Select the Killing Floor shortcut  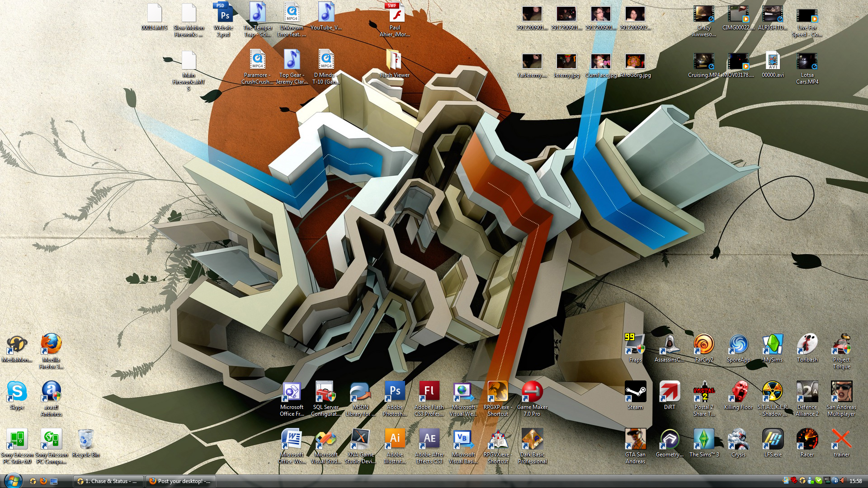(x=738, y=392)
